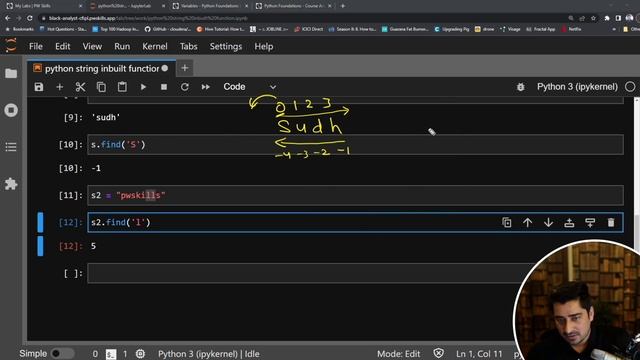Screen dimensions: 640x360
Task: Copy the selected cell in toolbar
Action: coord(101,87)
